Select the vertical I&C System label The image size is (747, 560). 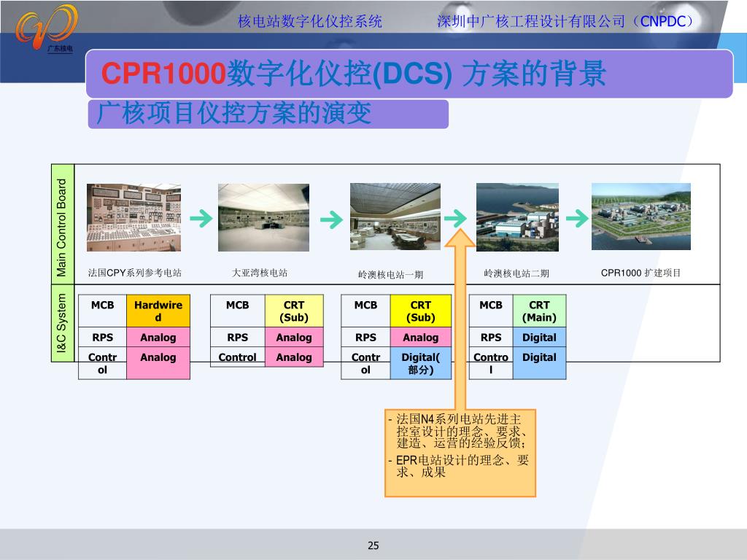(x=62, y=323)
